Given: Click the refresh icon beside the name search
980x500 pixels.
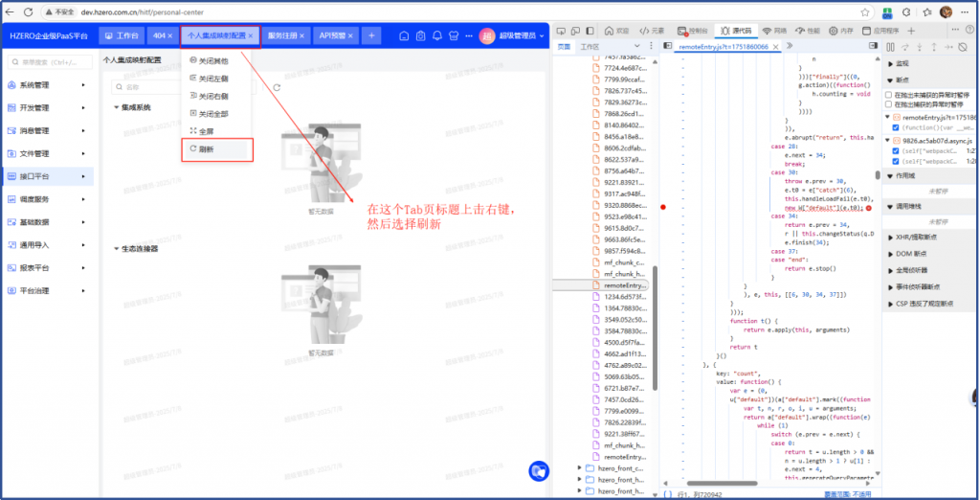Looking at the screenshot, I should tap(278, 87).
